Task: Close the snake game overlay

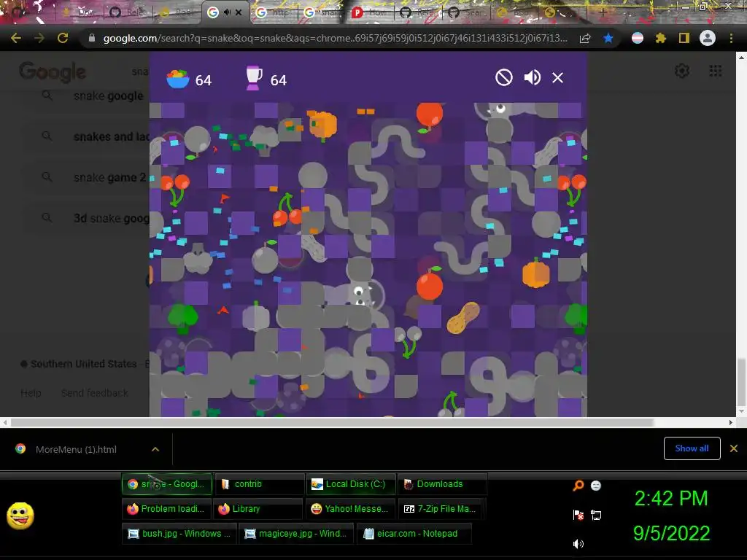Action: pos(557,77)
